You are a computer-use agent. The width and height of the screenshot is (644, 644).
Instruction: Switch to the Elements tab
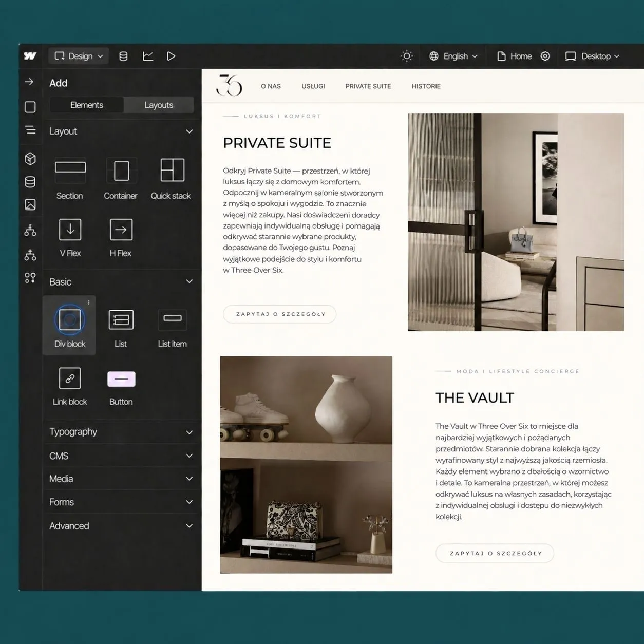[x=87, y=105]
